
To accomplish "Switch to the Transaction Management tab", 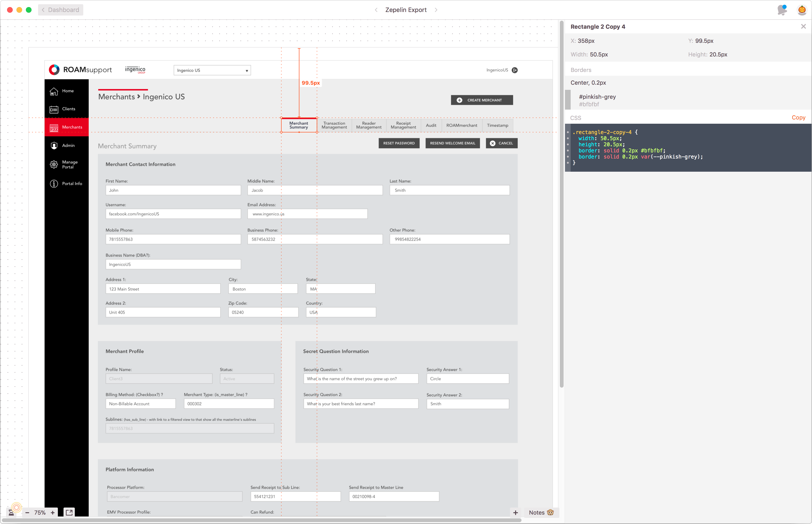I will [x=334, y=125].
